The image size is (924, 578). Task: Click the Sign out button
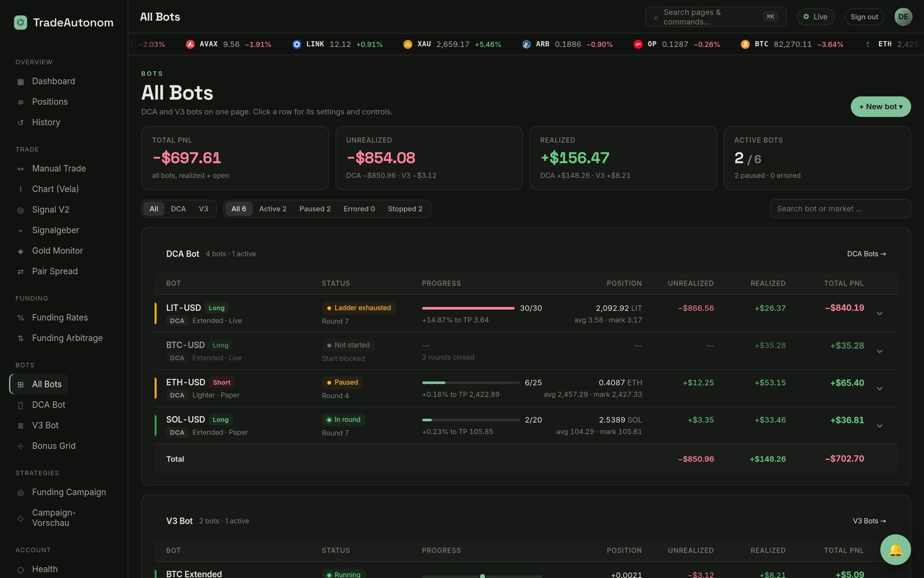pos(864,17)
